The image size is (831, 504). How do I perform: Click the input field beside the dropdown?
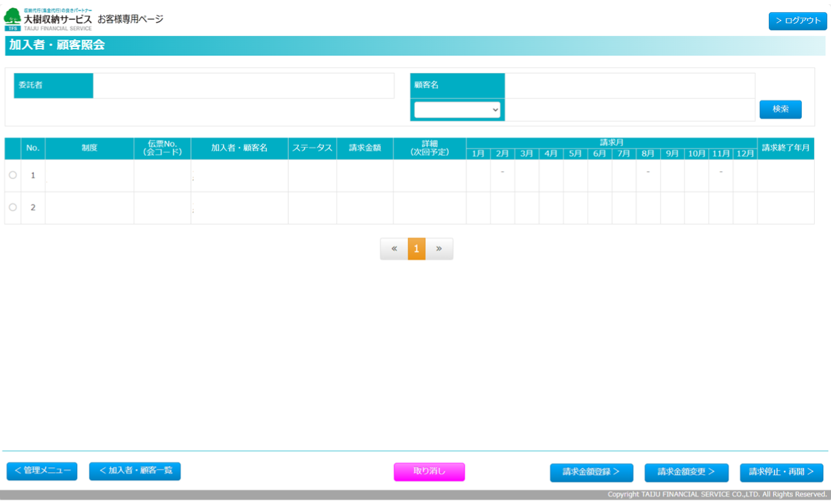629,110
